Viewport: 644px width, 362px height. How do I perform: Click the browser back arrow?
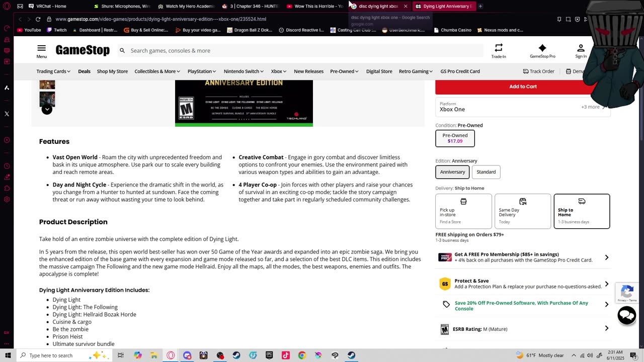(x=20, y=19)
